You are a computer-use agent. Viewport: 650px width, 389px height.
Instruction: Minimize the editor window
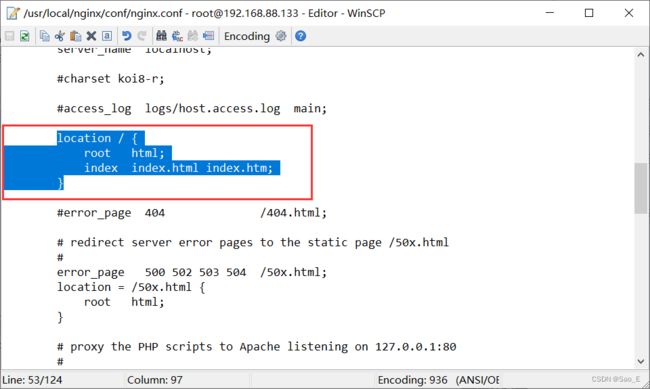(550, 13)
